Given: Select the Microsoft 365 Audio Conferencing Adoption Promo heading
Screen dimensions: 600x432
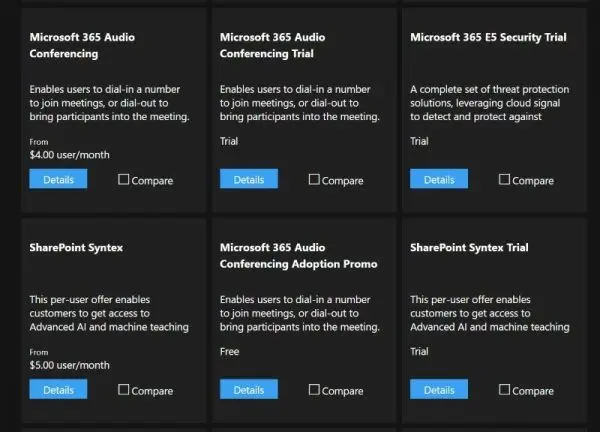Looking at the screenshot, I should pyautogui.click(x=298, y=256).
